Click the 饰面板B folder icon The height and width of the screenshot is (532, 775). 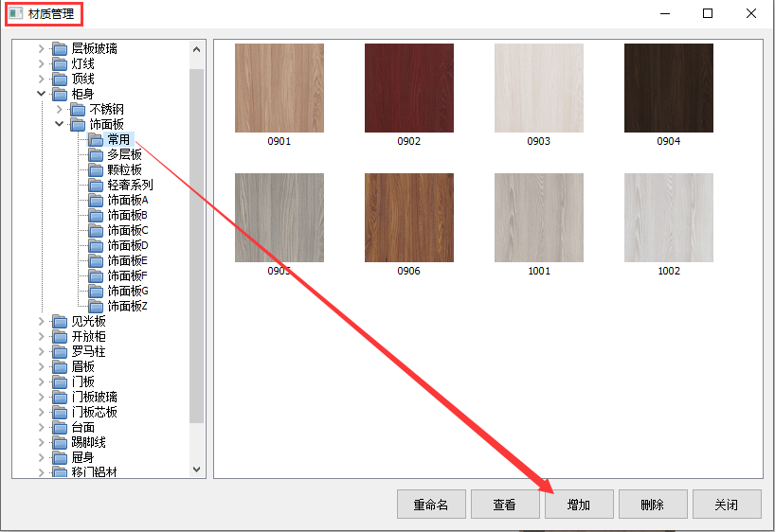(96, 216)
